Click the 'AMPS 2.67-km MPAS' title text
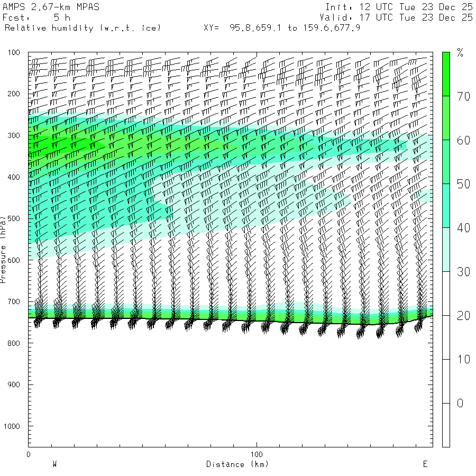476x476 pixels. pyautogui.click(x=51, y=7)
